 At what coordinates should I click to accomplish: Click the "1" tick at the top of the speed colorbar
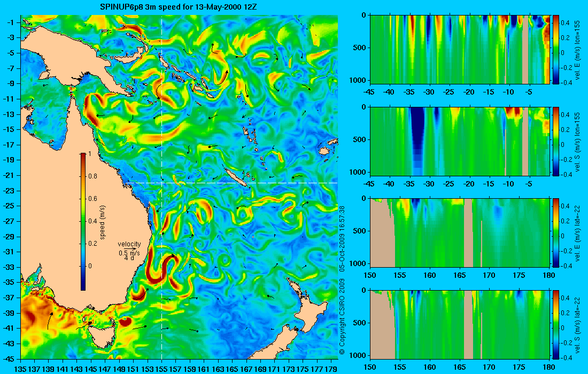90,154
